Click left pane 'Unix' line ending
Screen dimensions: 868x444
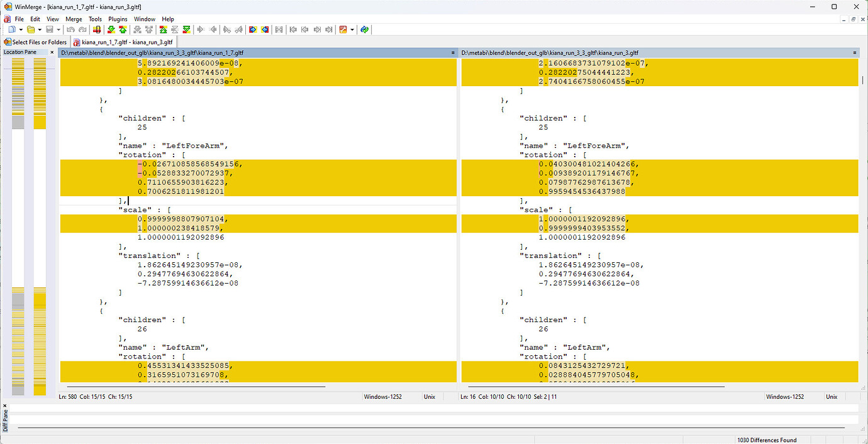click(430, 397)
